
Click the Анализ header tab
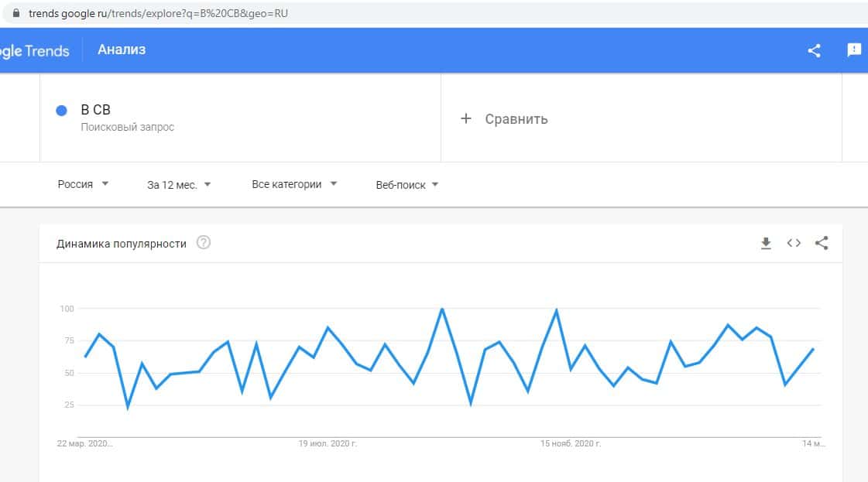pyautogui.click(x=122, y=50)
